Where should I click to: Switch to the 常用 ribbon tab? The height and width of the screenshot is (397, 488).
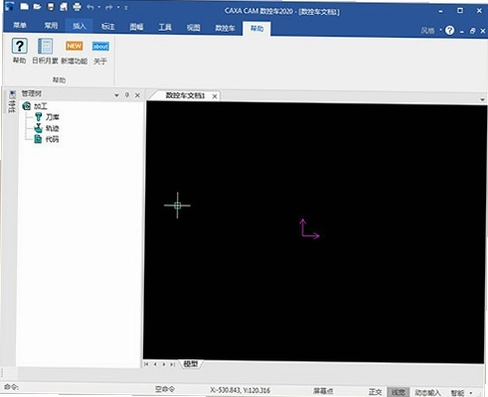click(x=51, y=26)
